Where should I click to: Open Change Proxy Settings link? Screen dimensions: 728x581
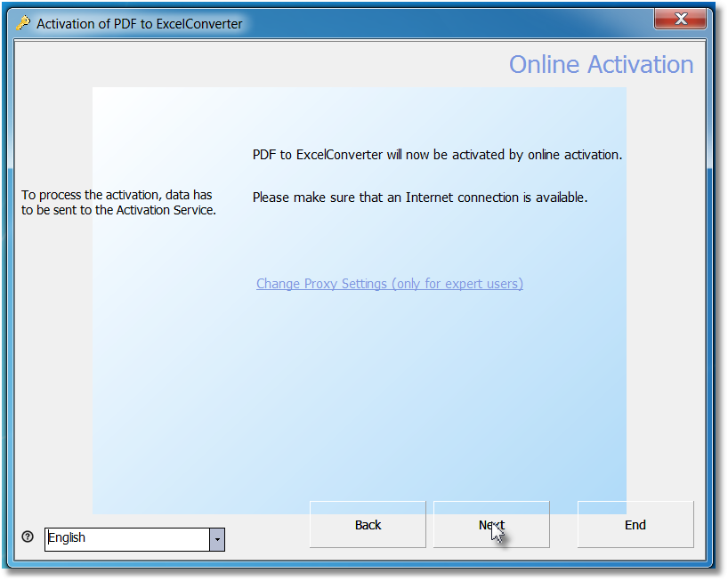tap(390, 284)
